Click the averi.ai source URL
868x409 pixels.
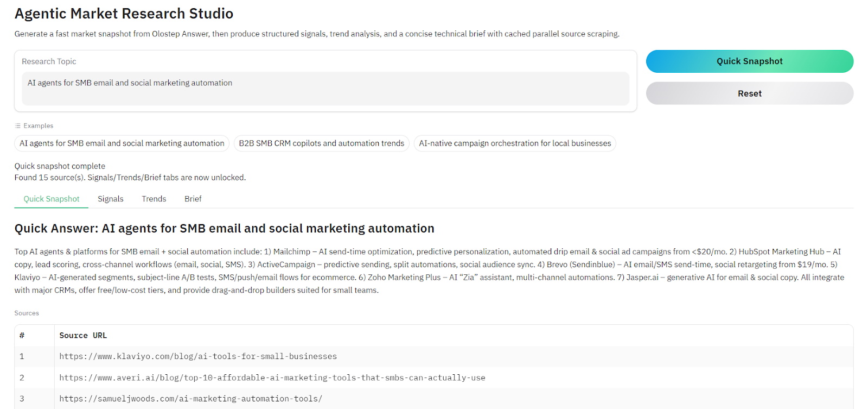tap(272, 377)
